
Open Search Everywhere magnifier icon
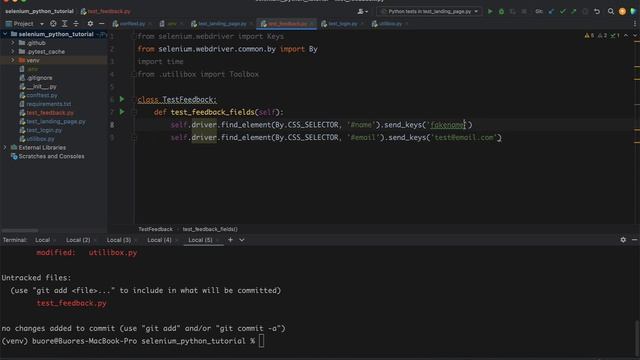coord(611,11)
